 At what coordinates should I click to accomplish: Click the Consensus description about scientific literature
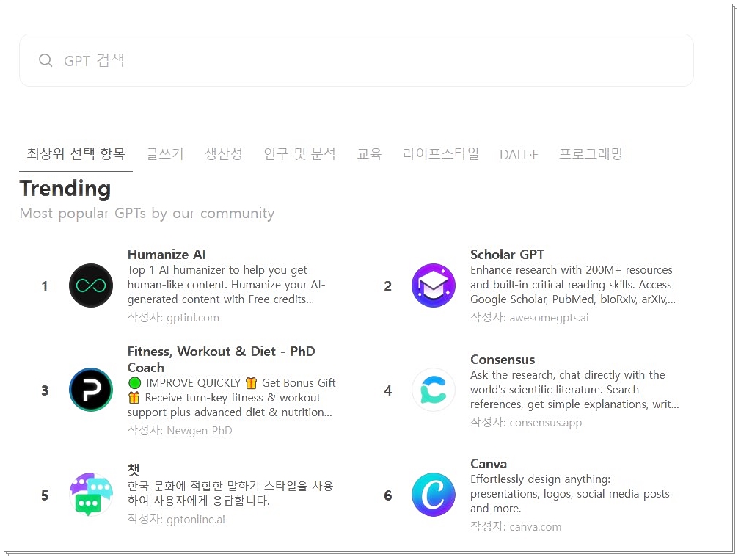pos(574,390)
